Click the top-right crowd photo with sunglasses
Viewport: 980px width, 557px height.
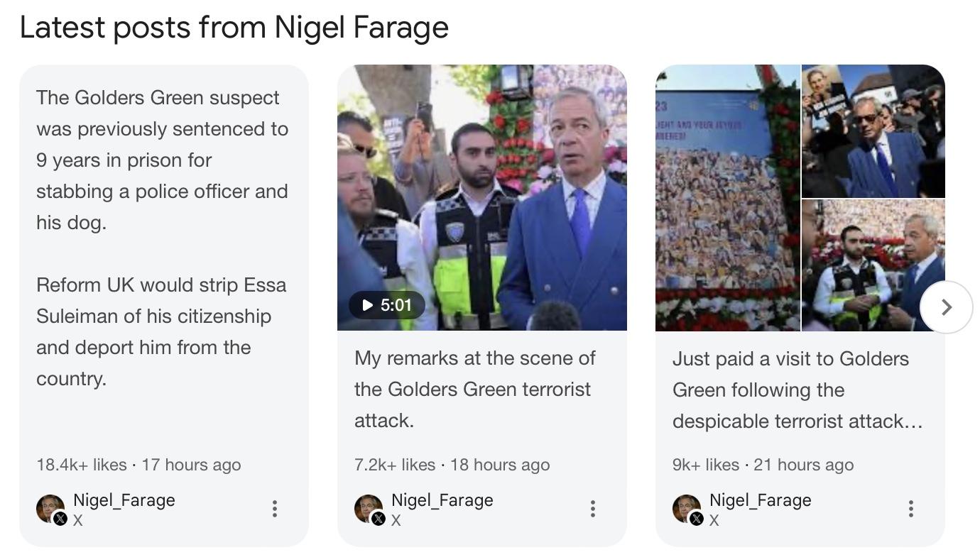point(873,131)
